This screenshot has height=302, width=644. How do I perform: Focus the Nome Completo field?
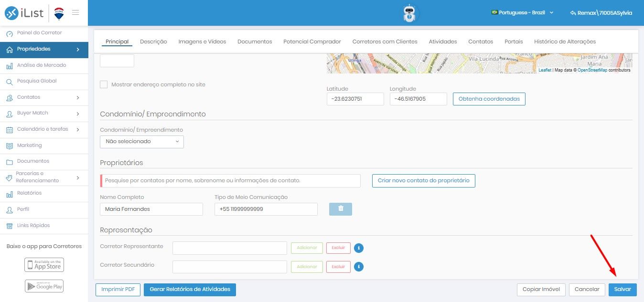coord(151,209)
